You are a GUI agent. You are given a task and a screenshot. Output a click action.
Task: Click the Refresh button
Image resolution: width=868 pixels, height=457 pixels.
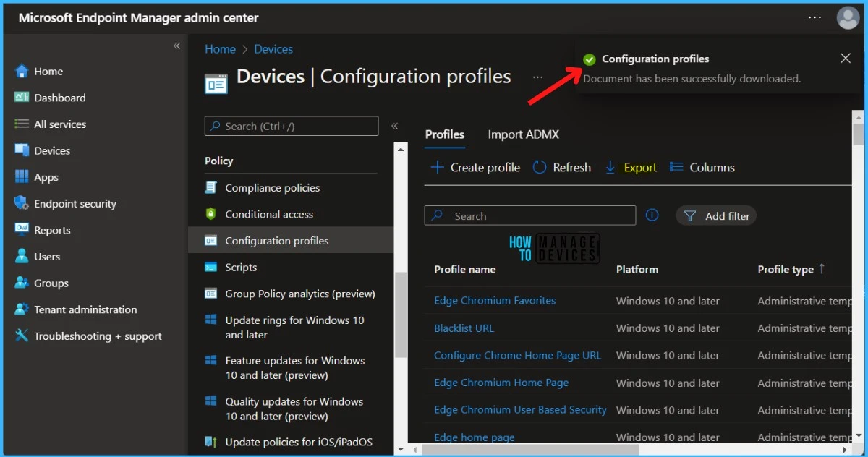[x=562, y=167]
